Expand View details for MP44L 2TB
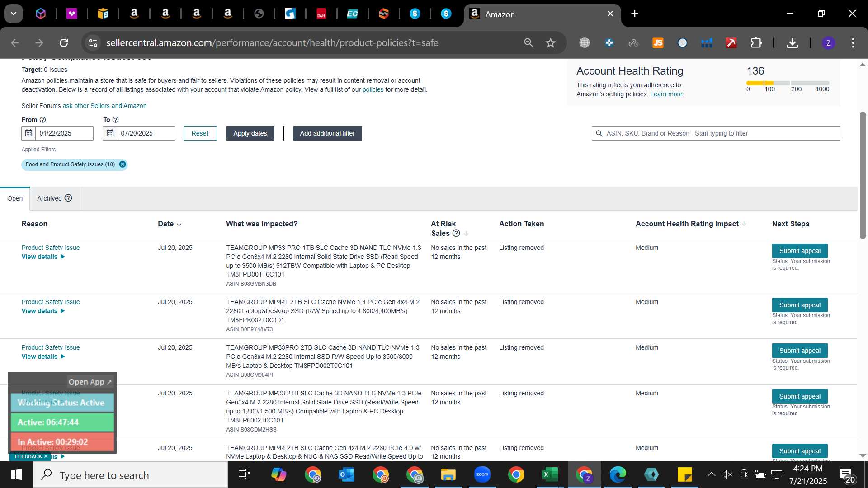Screen dimensions: 868x488 click(43, 311)
